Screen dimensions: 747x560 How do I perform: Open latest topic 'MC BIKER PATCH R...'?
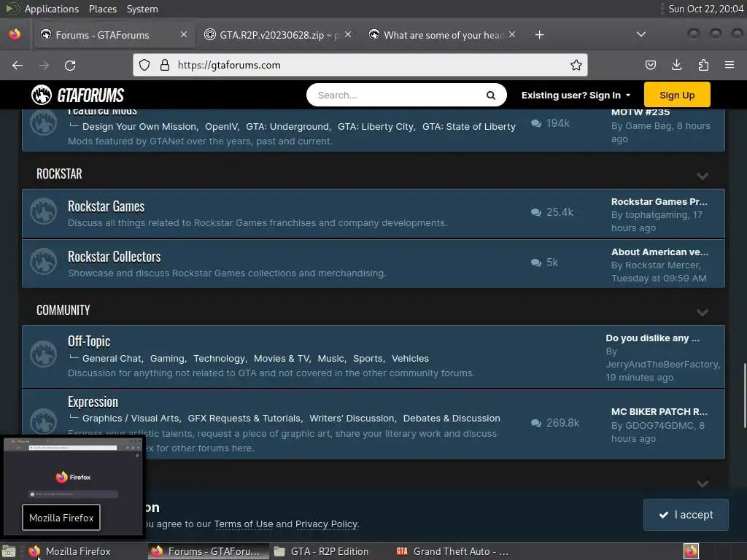(x=659, y=411)
